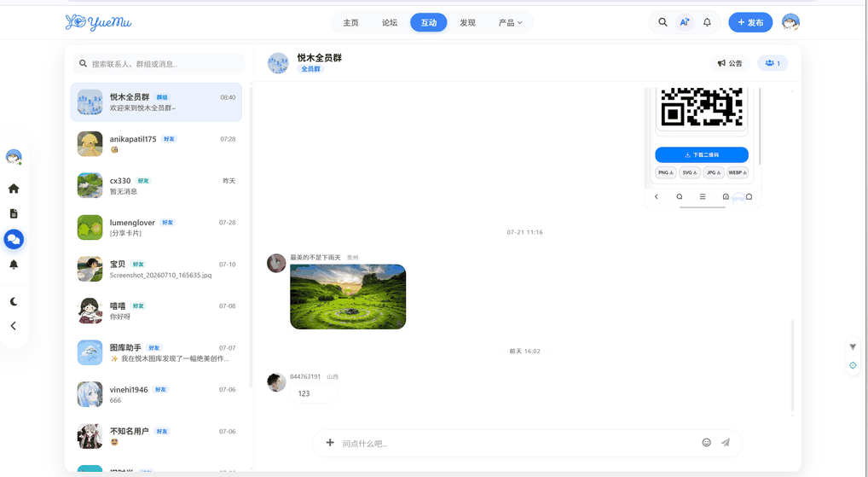
Task: Open the 发现 nav tab
Action: [x=468, y=22]
